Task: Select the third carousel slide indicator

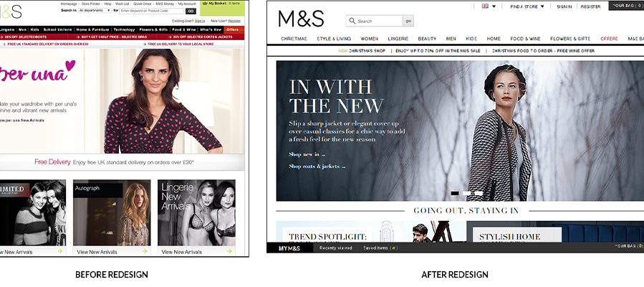Action: click(479, 193)
